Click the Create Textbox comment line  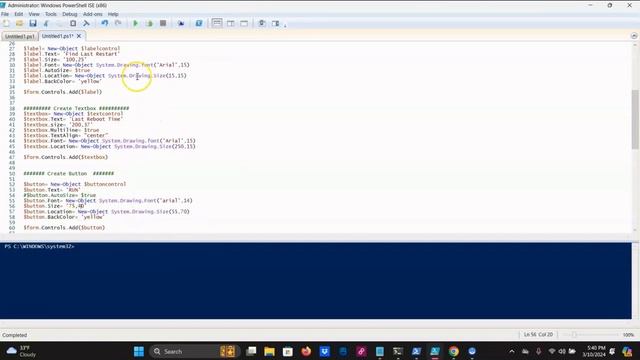point(76,108)
